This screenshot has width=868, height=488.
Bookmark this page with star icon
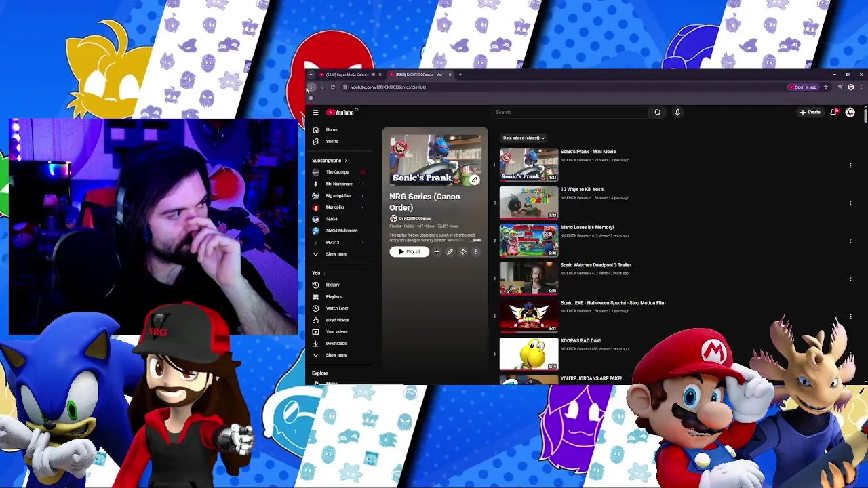(x=825, y=87)
